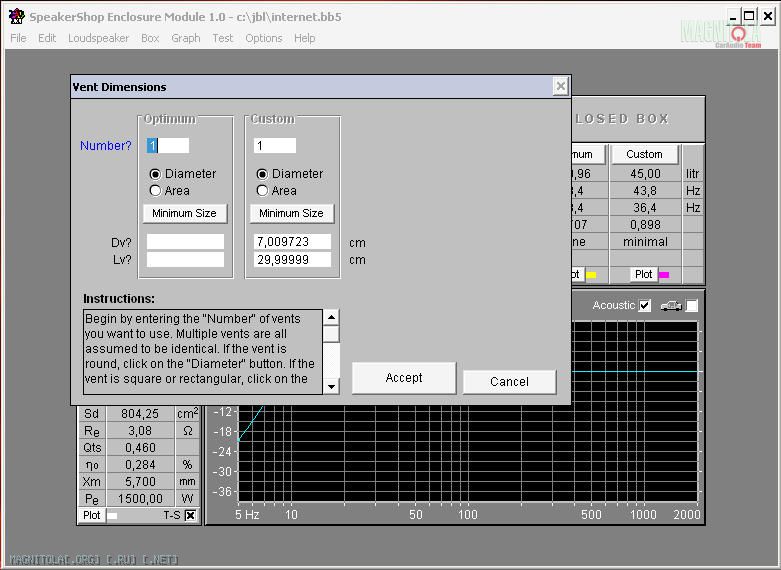Open the Loudspeaker menu
This screenshot has height=570, width=781.
99,38
